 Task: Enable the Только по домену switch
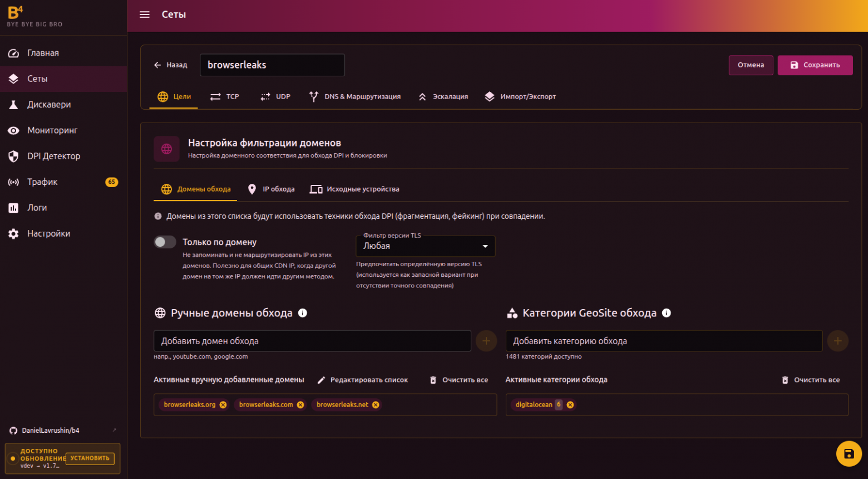pyautogui.click(x=165, y=242)
